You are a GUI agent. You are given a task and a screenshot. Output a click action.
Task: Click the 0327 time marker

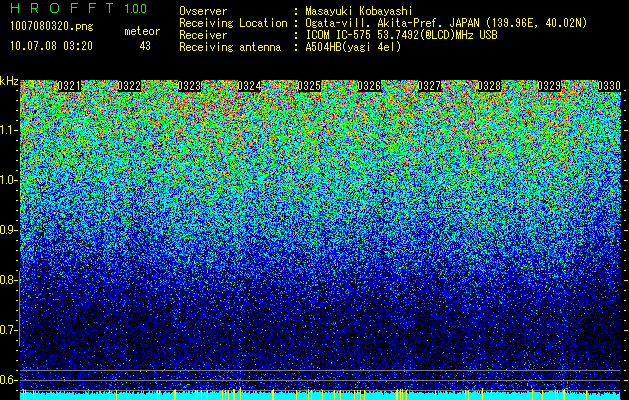[429, 86]
